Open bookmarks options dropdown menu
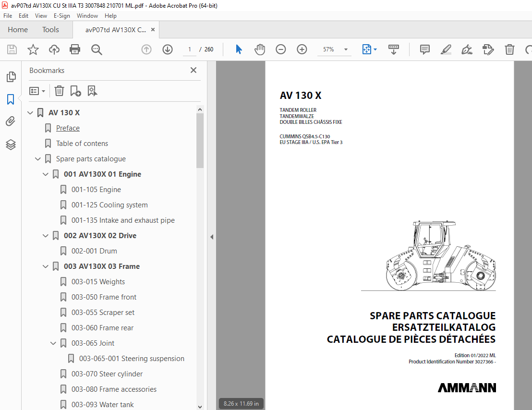This screenshot has width=532, height=410. click(x=37, y=91)
